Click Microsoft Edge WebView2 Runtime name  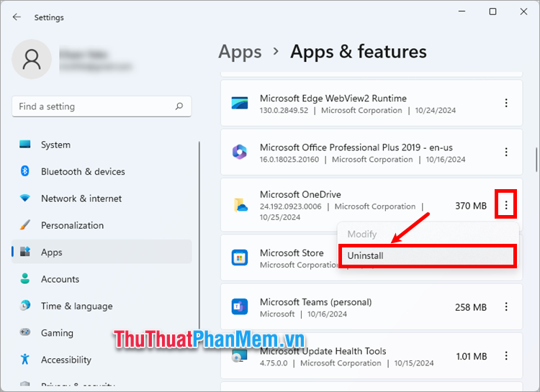333,99
